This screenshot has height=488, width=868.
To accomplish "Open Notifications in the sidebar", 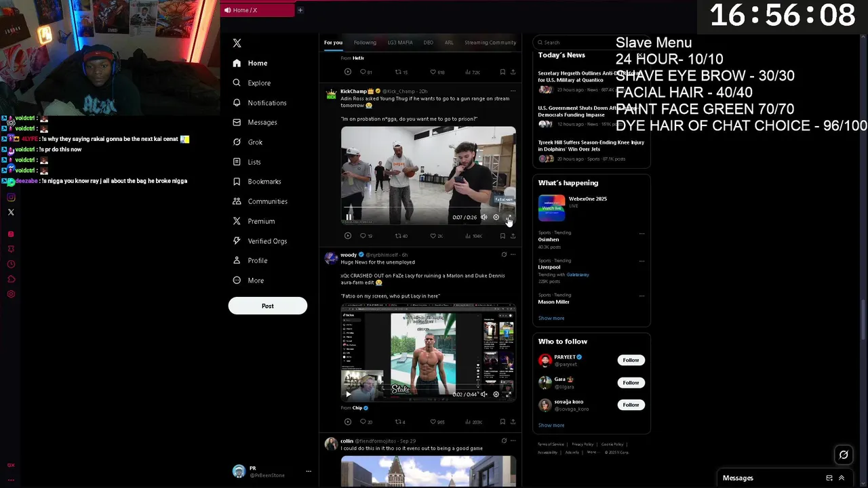I will point(260,102).
